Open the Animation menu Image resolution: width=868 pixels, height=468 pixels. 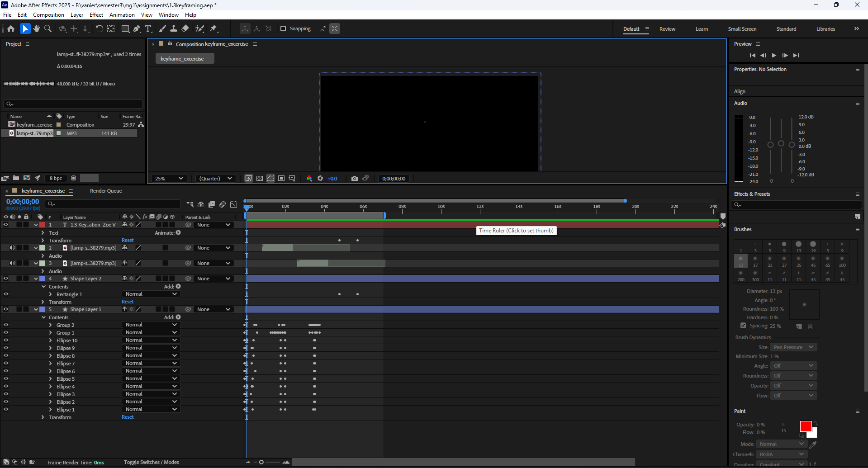click(x=122, y=15)
